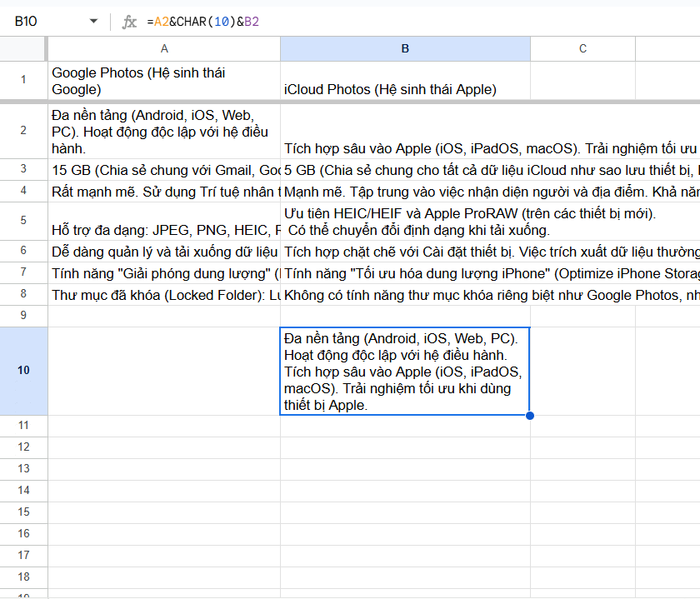Select row 18 header
This screenshot has height=599, width=700.
point(23,577)
